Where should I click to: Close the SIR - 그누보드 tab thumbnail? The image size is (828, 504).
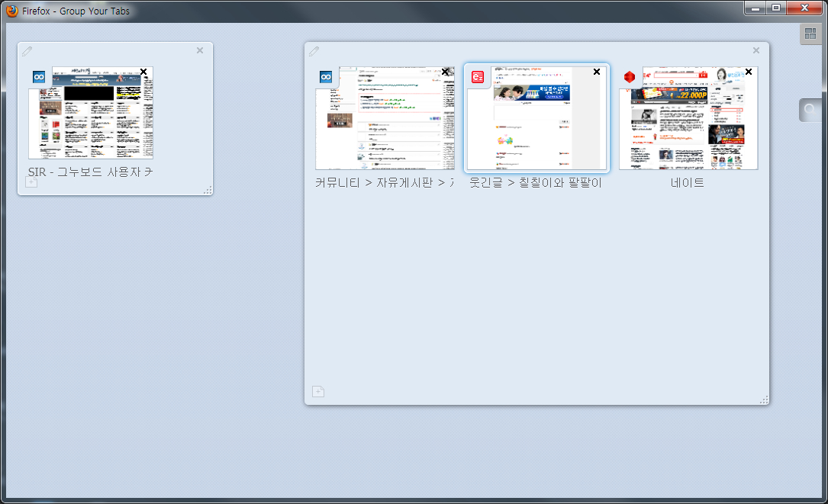[x=143, y=72]
